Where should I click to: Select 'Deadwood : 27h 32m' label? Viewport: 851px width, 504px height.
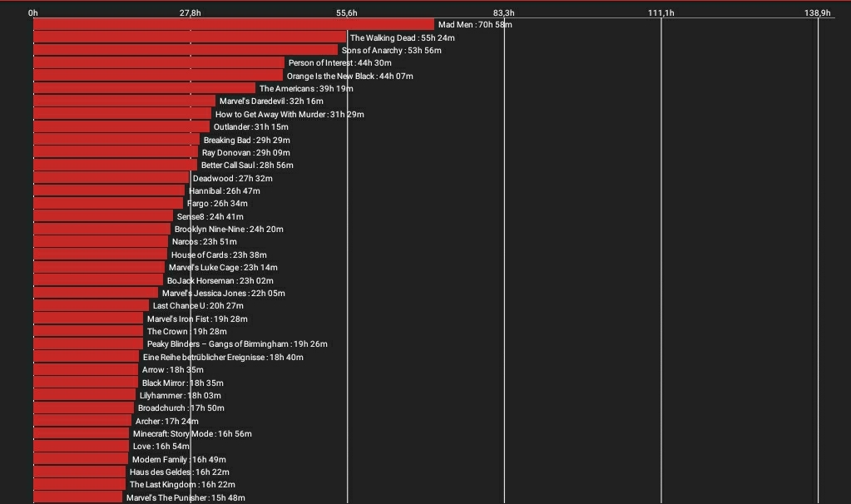(x=232, y=179)
